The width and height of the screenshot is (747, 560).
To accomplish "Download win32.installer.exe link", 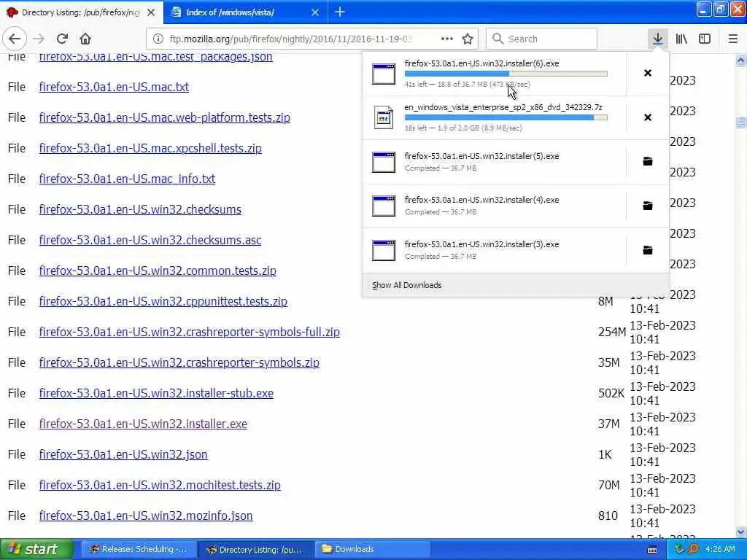I will pyautogui.click(x=143, y=424).
